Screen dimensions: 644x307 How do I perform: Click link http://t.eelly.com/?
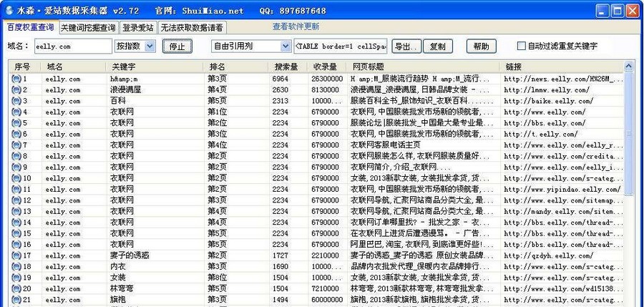tap(540, 134)
